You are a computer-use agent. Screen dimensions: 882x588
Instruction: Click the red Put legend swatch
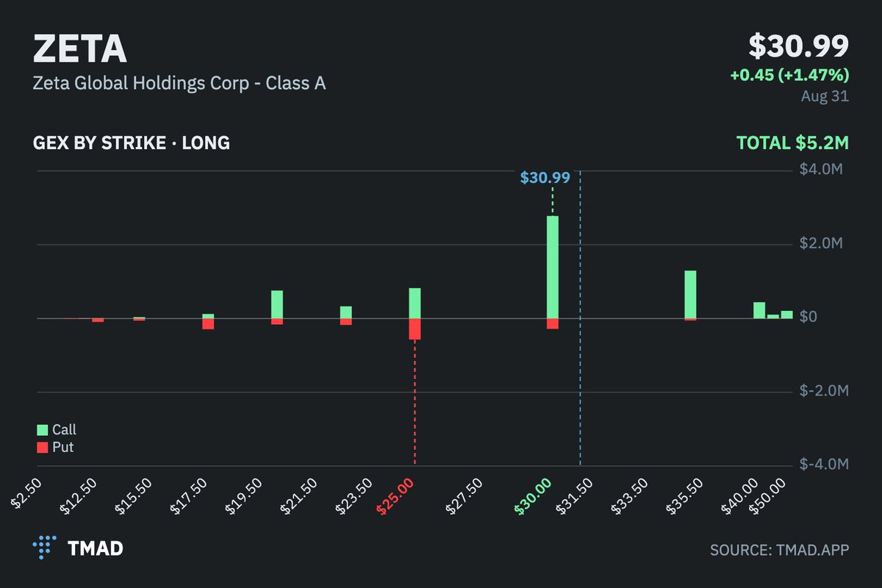(x=42, y=447)
